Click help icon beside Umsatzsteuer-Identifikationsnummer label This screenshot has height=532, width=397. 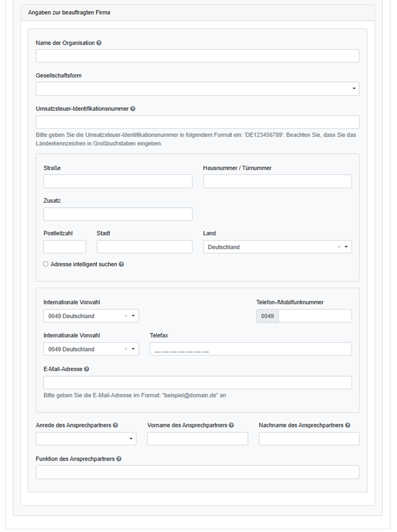coord(133,109)
